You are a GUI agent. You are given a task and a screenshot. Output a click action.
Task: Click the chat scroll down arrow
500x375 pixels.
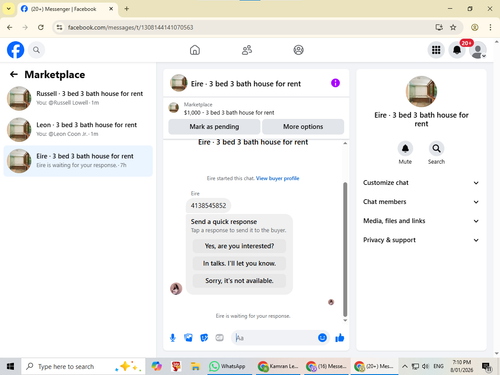pos(345,320)
